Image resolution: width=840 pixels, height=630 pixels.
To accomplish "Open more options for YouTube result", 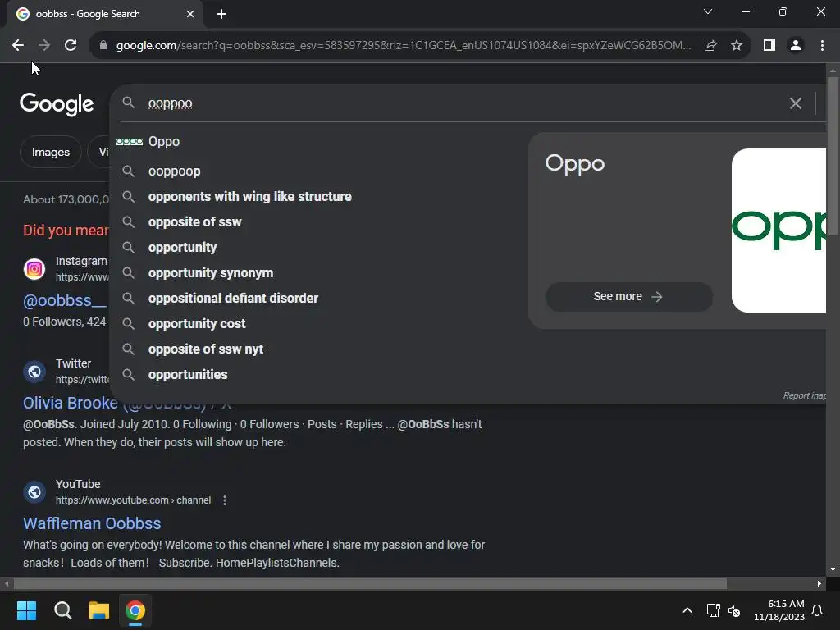I will point(225,500).
